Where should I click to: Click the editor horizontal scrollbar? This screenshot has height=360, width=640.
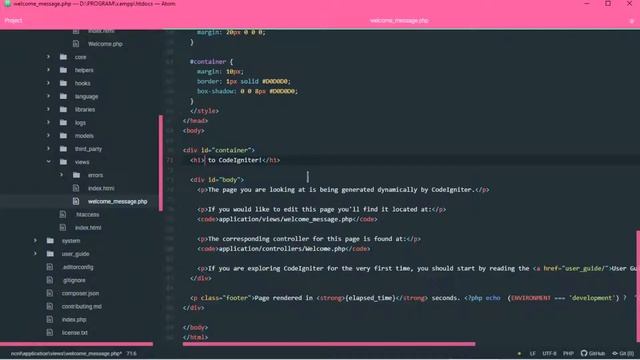pyautogui.click(x=329, y=344)
